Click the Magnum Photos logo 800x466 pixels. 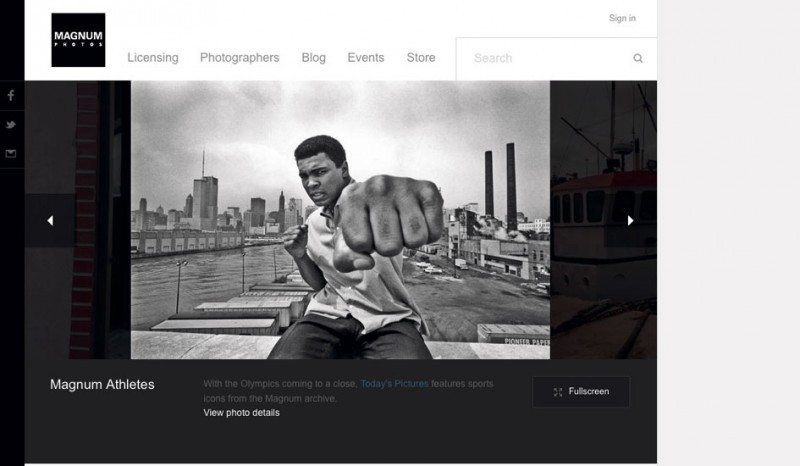[x=78, y=40]
